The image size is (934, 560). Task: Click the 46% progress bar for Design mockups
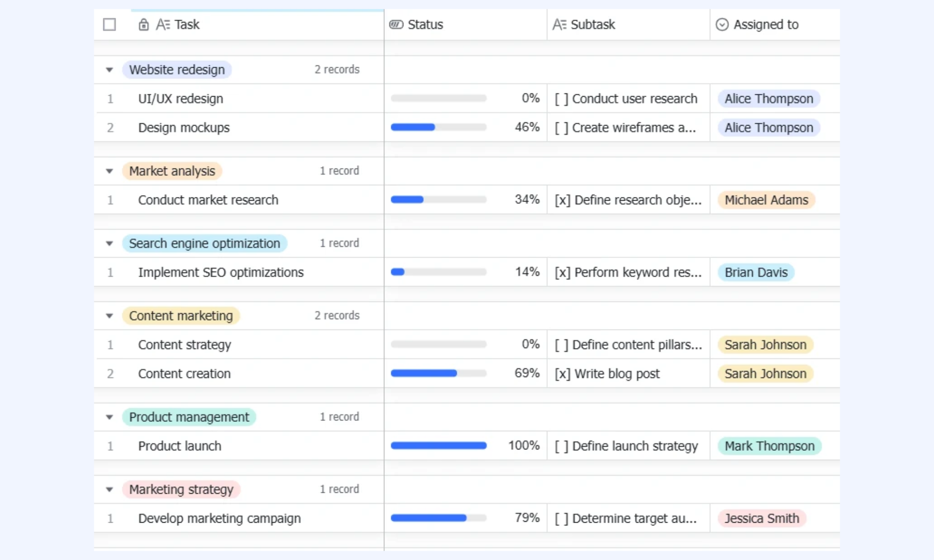point(439,127)
